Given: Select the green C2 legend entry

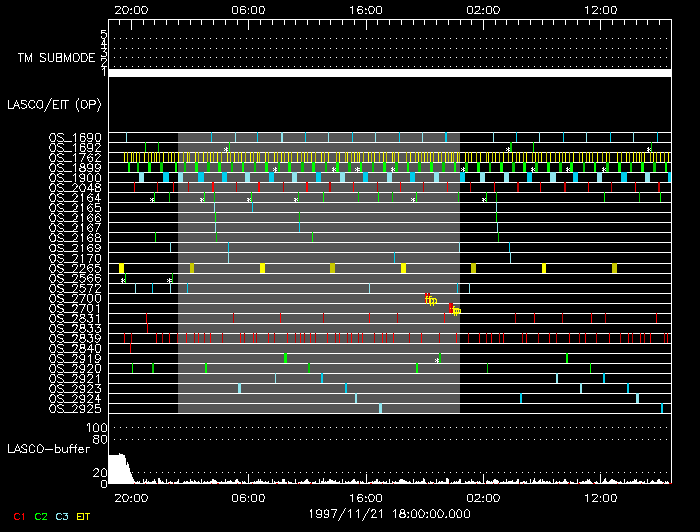Looking at the screenshot, I should (x=41, y=516).
